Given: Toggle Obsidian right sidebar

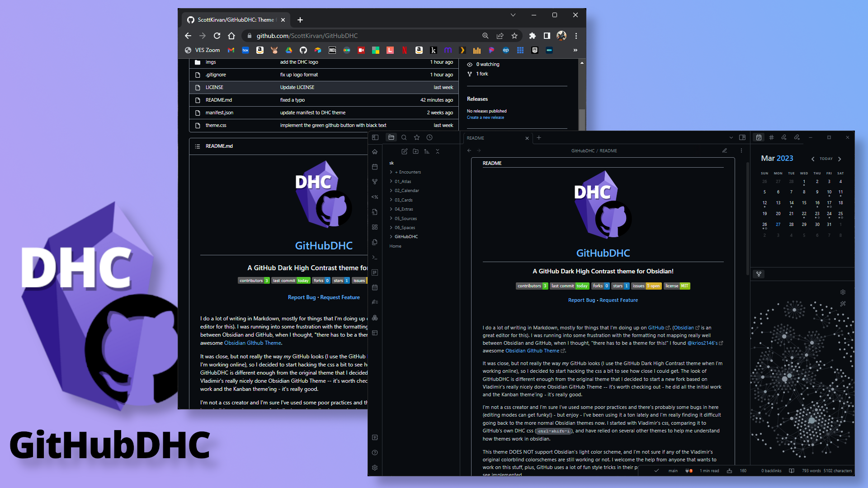Looking at the screenshot, I should (x=742, y=137).
